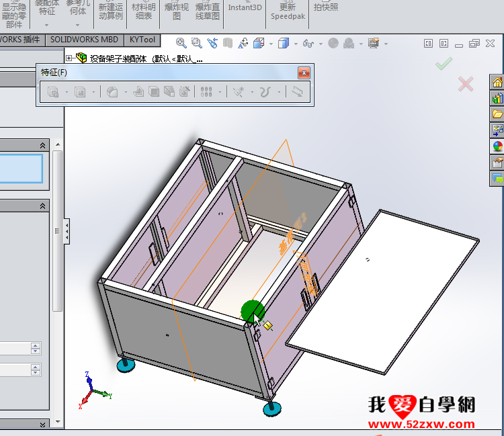
Task: Click the blue selection input box
Action: 22,169
